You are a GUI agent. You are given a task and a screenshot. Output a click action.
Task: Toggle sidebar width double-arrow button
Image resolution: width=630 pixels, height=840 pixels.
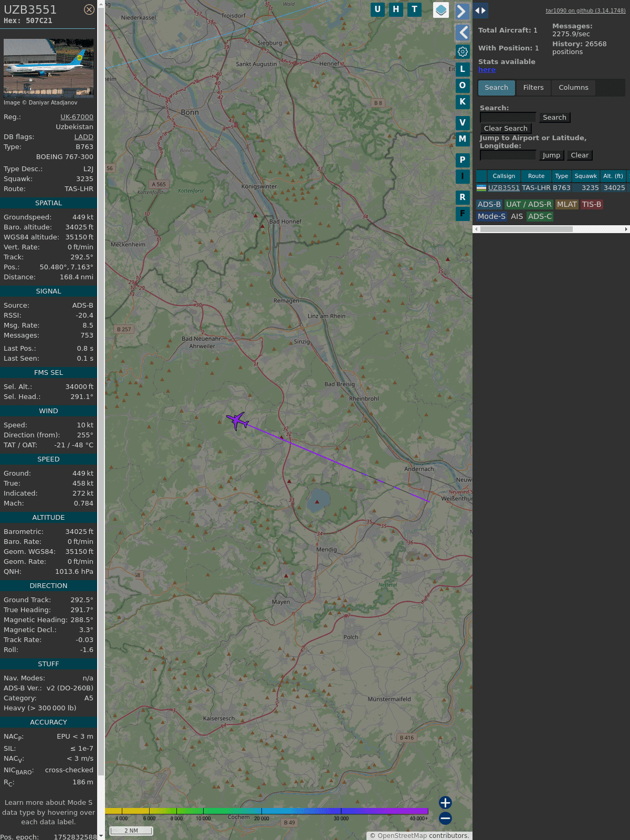pyautogui.click(x=480, y=10)
